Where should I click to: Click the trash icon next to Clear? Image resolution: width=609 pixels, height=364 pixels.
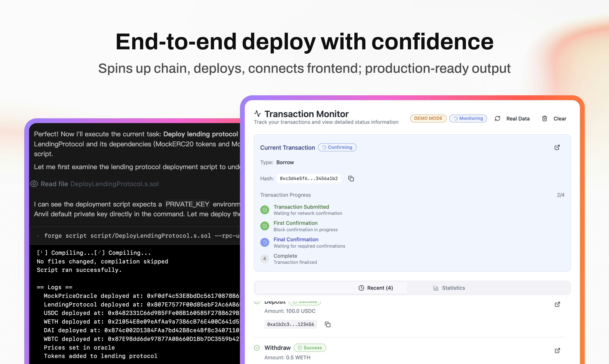tap(545, 119)
